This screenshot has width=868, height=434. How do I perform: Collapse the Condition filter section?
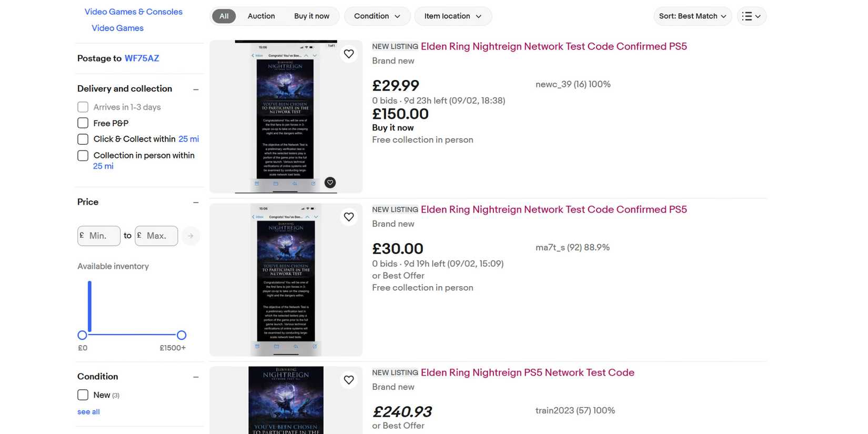(196, 377)
